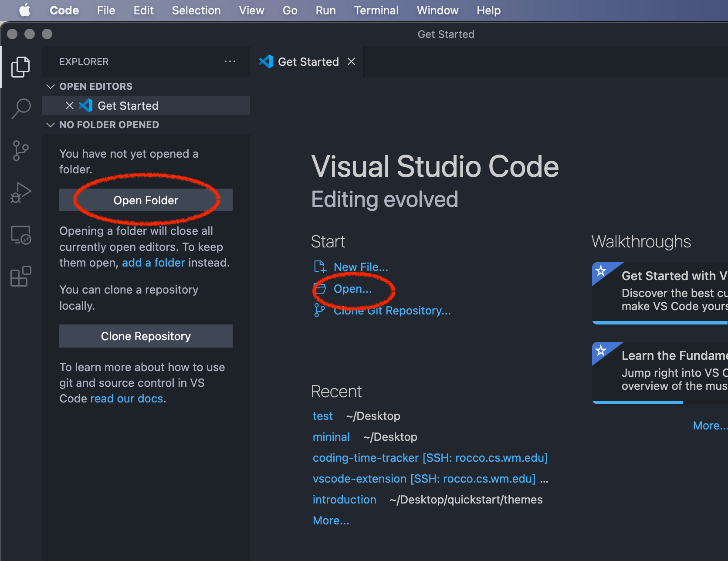Screen dimensions: 728x561
Task: Click the New File icon in Start section
Action: pyautogui.click(x=320, y=266)
